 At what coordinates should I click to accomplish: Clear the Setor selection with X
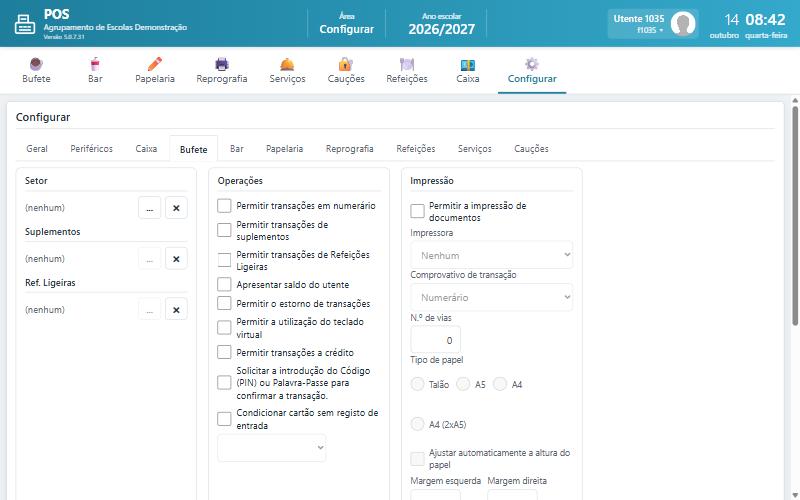point(176,208)
